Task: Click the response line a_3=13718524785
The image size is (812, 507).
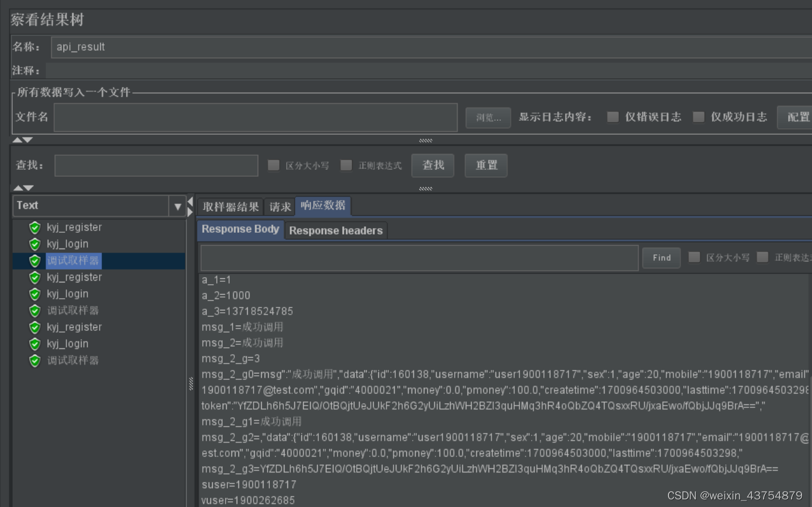Action: point(247,312)
